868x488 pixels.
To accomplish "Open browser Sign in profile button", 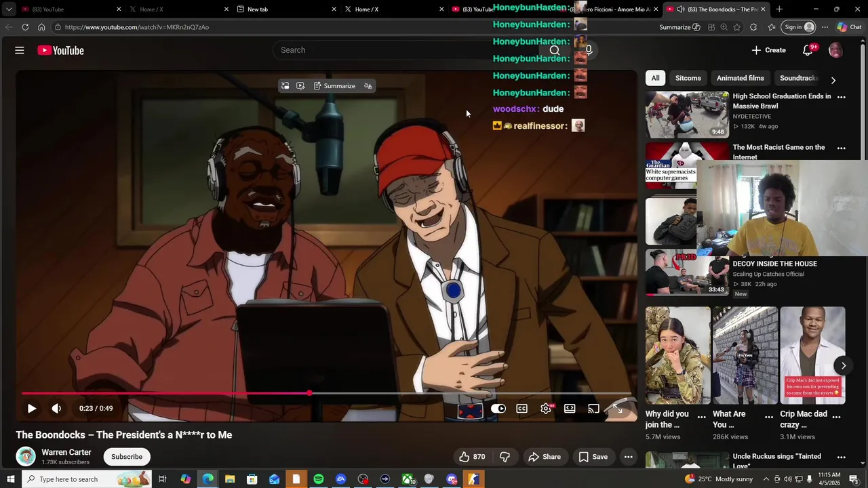I will pyautogui.click(x=797, y=27).
